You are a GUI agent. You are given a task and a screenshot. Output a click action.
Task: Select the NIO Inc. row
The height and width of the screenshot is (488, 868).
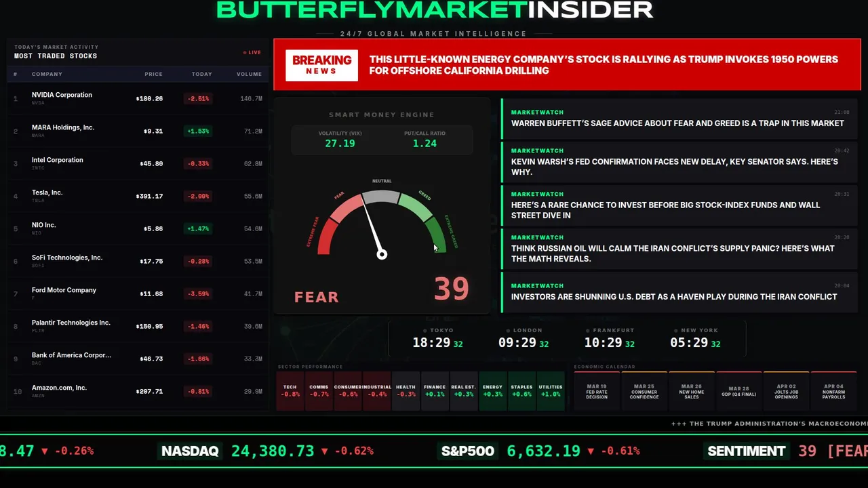[138, 228]
